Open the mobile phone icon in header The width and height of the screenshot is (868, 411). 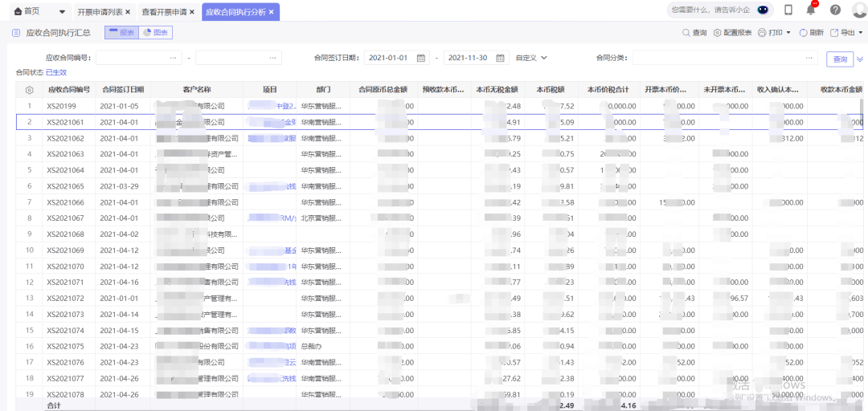pyautogui.click(x=788, y=10)
